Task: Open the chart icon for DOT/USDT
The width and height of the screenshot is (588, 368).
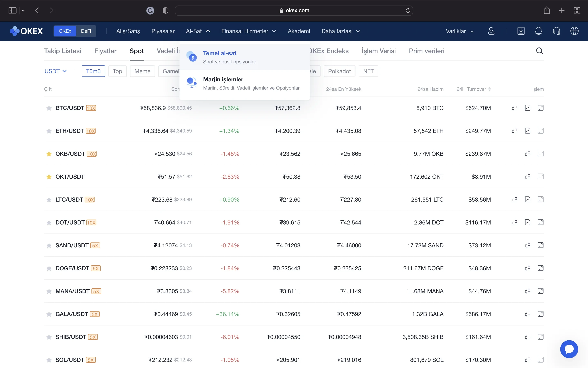Action: 528,222
